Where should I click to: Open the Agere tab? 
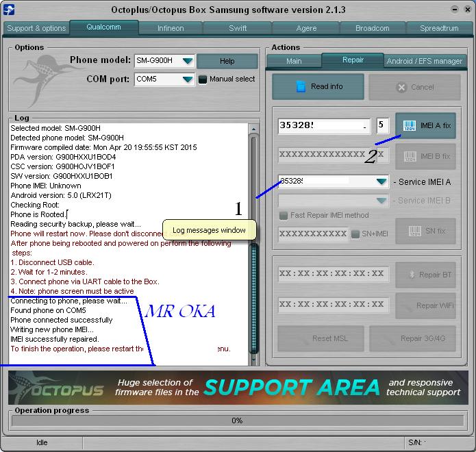306,28
